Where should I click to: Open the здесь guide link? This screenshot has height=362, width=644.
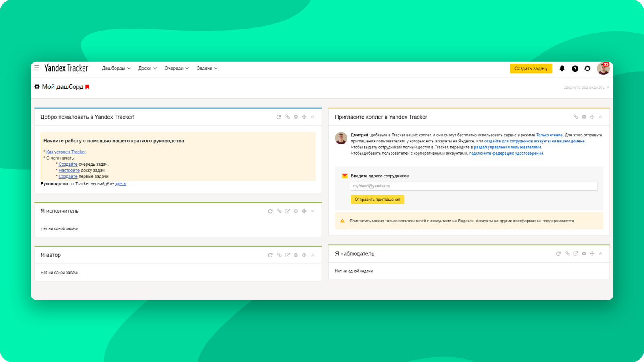(120, 184)
